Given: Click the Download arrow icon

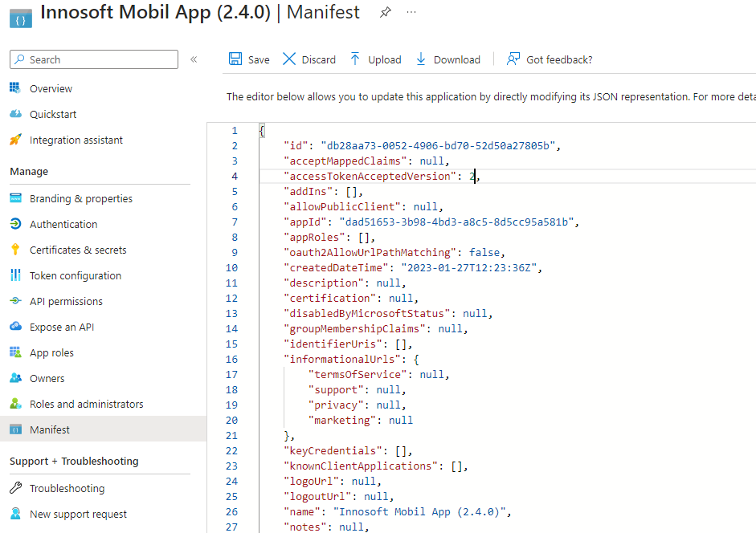Looking at the screenshot, I should pyautogui.click(x=420, y=59).
